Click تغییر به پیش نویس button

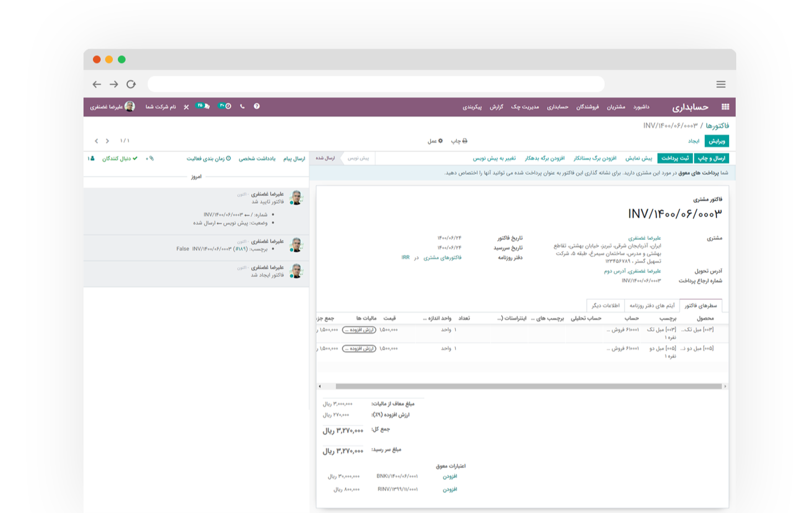[x=494, y=158]
